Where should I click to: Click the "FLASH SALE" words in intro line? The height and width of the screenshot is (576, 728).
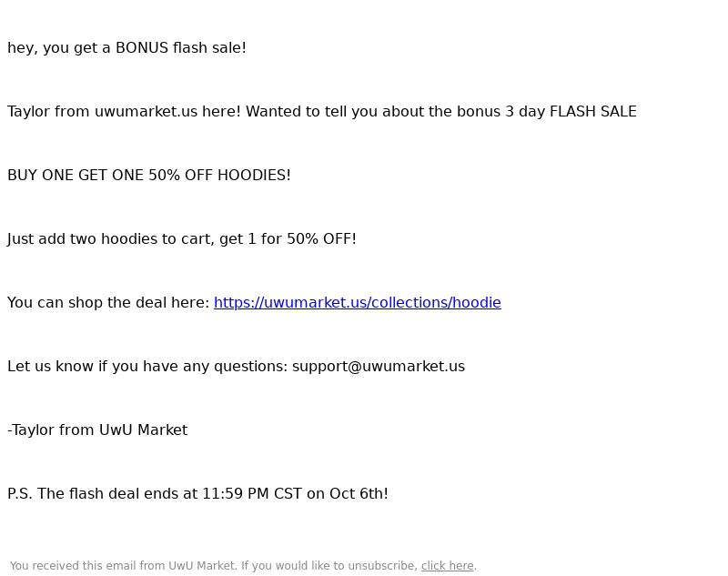[x=593, y=112]
